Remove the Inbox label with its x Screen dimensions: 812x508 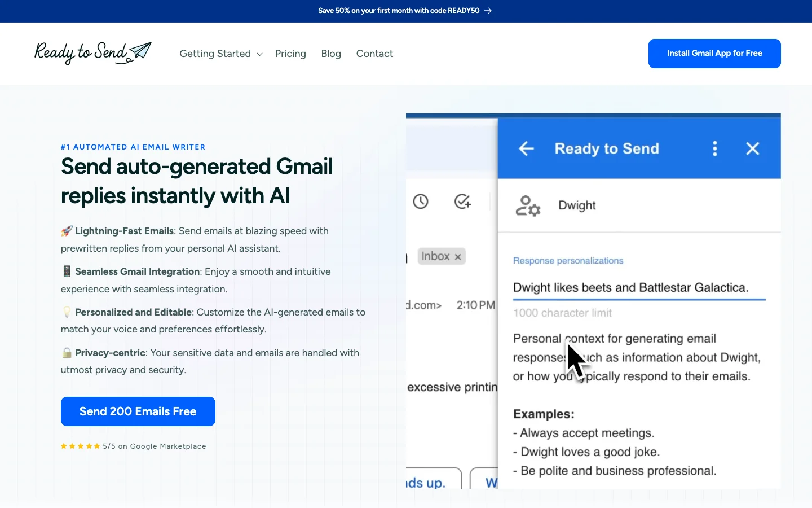pyautogui.click(x=458, y=257)
